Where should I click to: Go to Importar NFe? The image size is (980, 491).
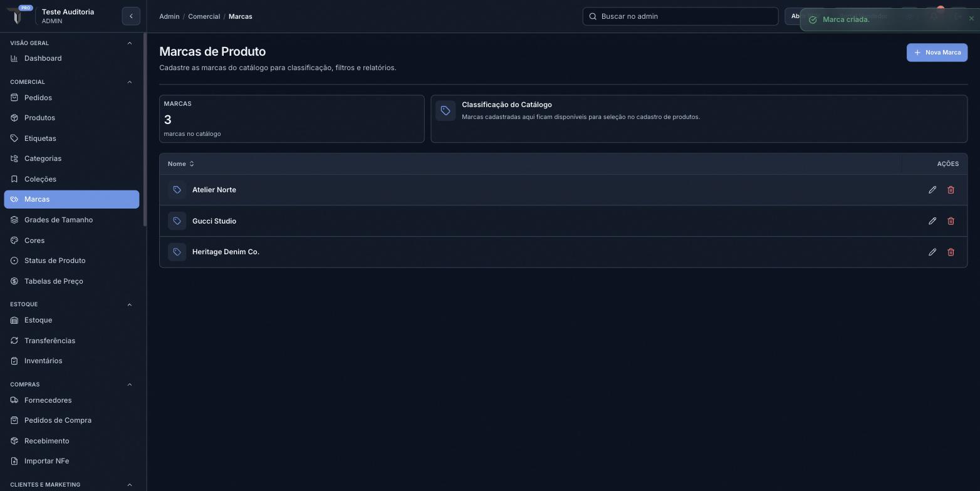(71, 461)
